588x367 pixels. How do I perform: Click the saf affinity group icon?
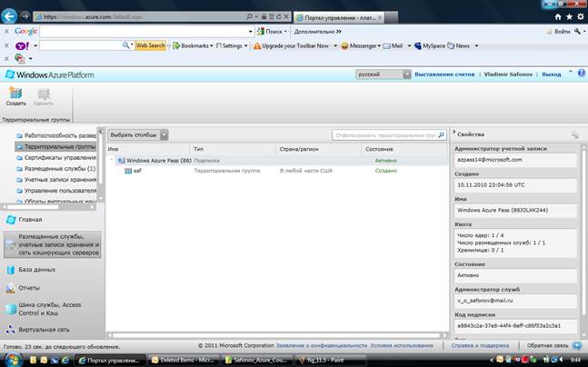[x=128, y=171]
